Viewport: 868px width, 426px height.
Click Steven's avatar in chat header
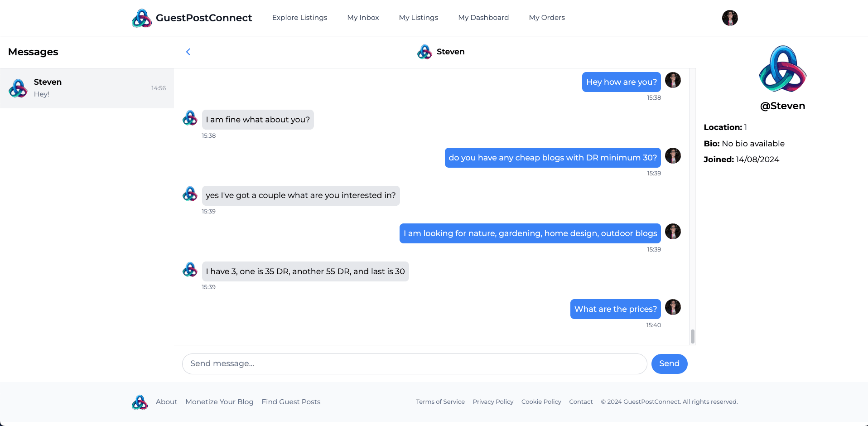pos(424,52)
